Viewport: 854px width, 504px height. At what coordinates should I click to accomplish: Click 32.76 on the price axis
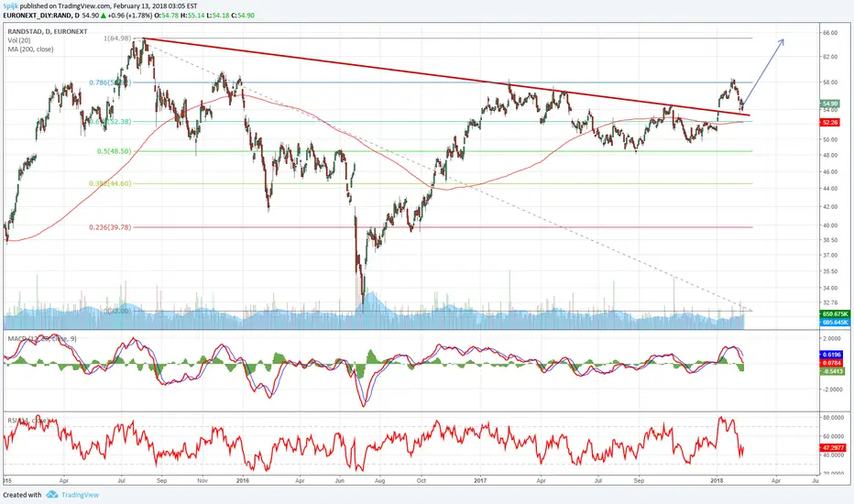coord(830,302)
